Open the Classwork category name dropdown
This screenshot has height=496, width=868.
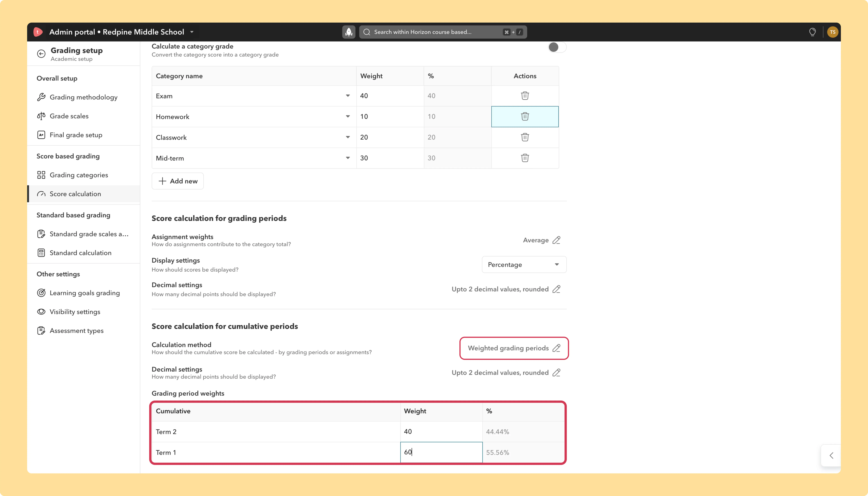(x=348, y=137)
